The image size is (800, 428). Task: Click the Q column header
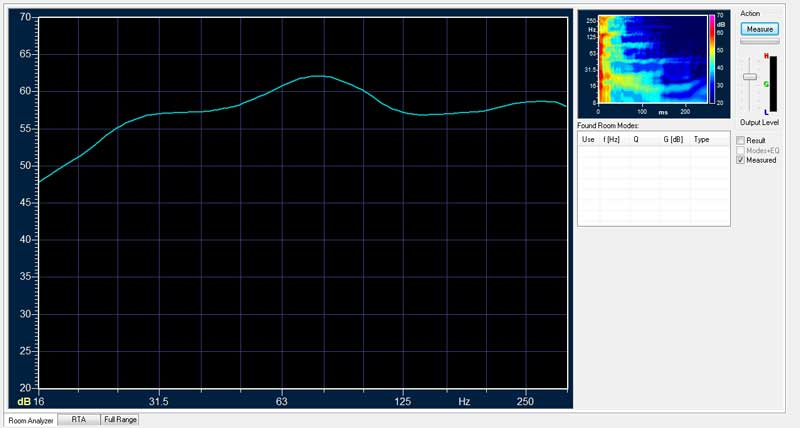636,139
